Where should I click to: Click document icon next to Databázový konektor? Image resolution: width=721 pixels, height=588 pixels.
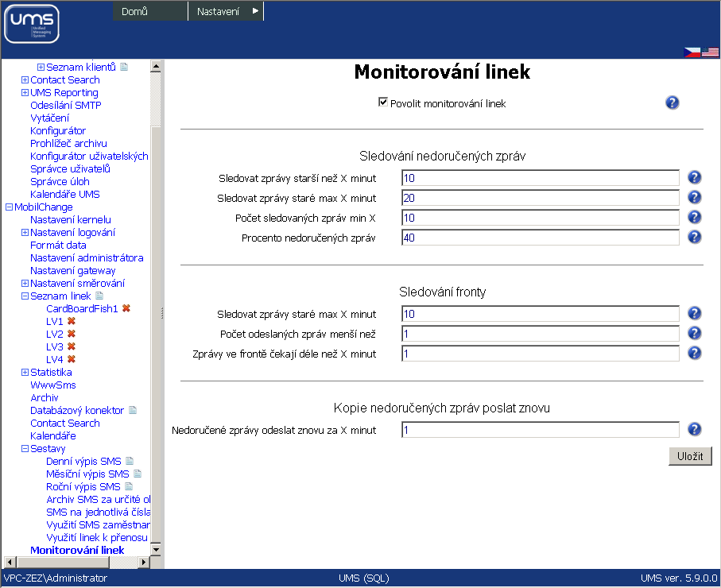(x=133, y=410)
